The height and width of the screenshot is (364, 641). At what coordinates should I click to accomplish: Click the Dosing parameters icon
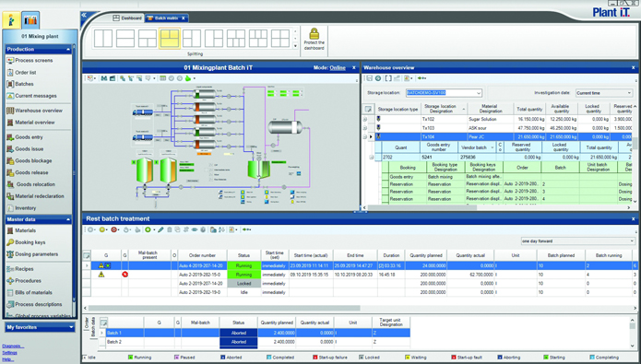[x=10, y=254]
